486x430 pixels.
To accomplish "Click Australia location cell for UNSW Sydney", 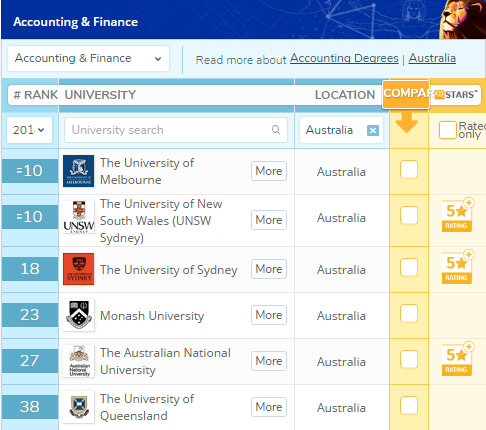I will (341, 218).
